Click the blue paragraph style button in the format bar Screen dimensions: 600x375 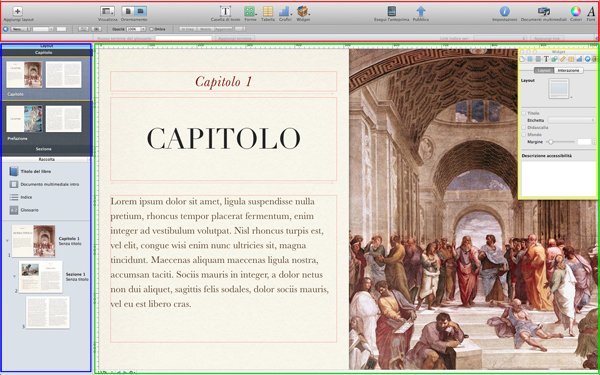pyautogui.click(x=5, y=29)
